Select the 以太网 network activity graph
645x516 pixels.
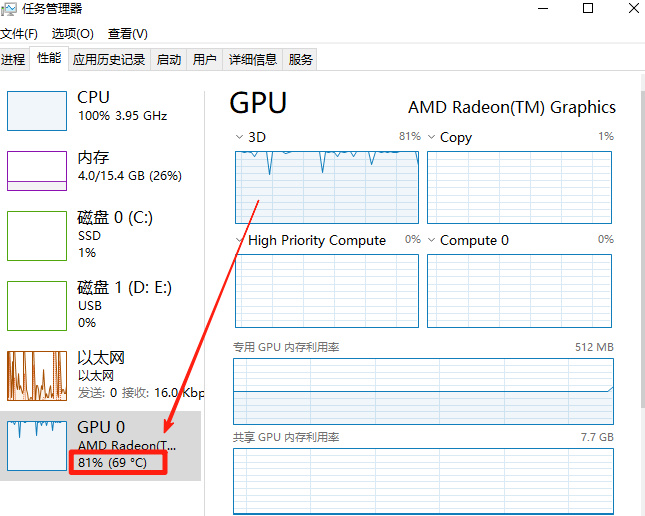[x=37, y=375]
